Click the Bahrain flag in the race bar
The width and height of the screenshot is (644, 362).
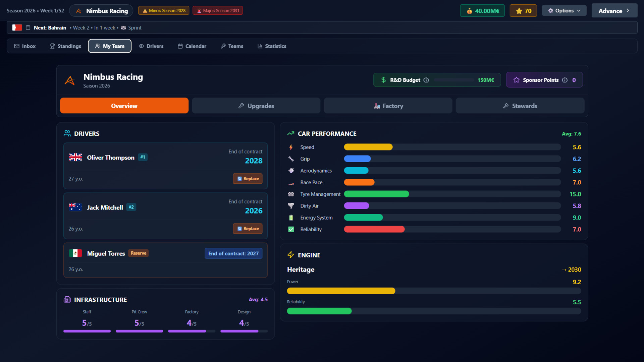point(17,27)
